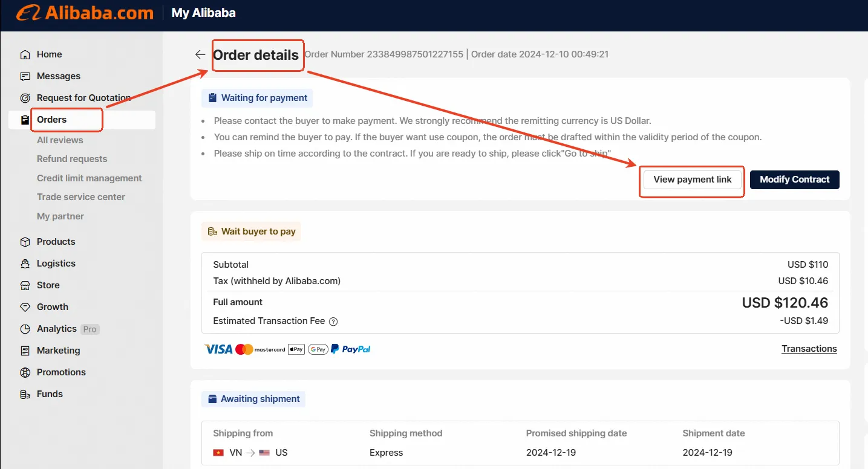Click the Request for Quotation target icon
Image resolution: width=868 pixels, height=469 pixels.
point(25,98)
